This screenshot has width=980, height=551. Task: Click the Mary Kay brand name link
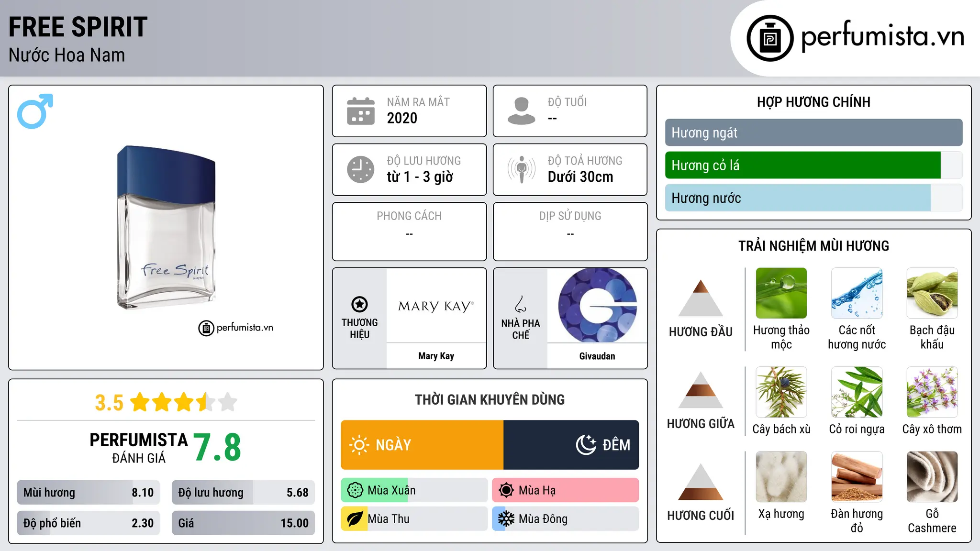[436, 356]
